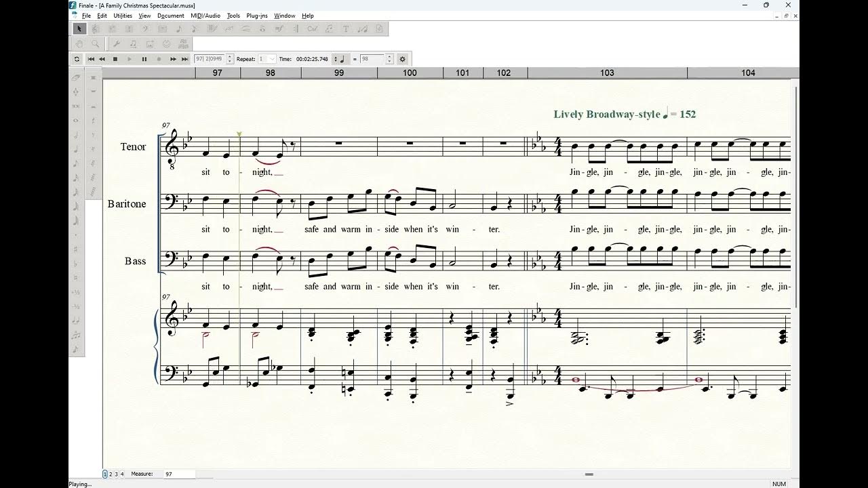Choose the quarter note duration

[77, 150]
